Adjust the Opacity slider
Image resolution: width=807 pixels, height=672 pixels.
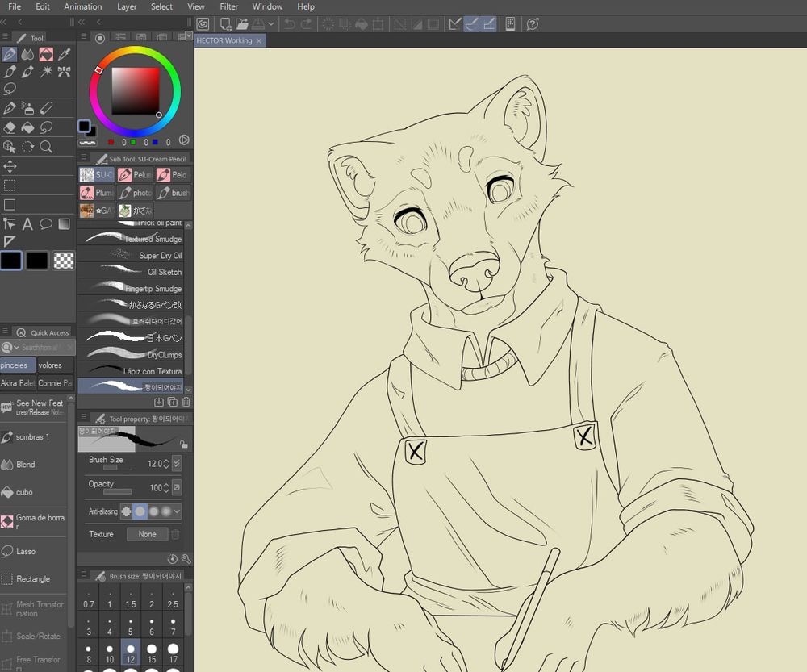click(117, 491)
